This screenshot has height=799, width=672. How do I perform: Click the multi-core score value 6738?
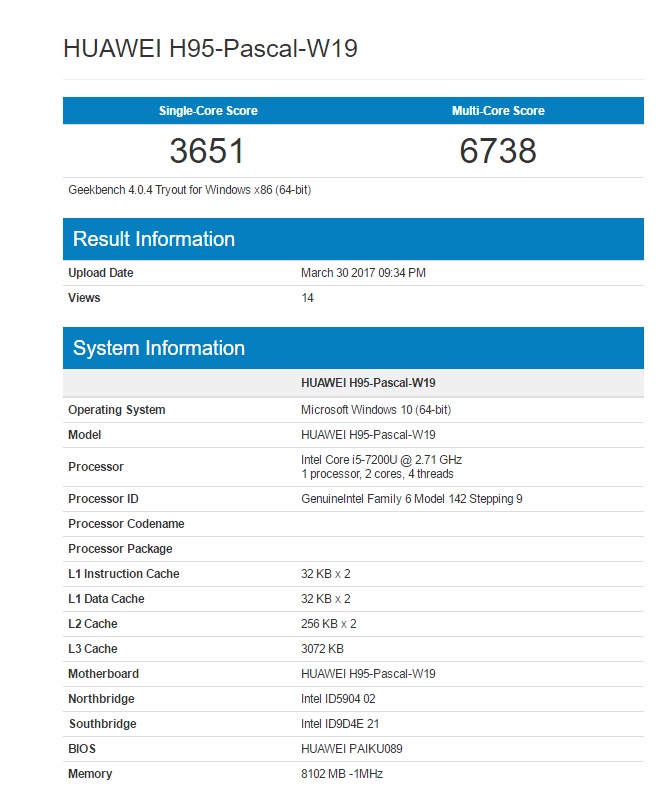pos(498,151)
